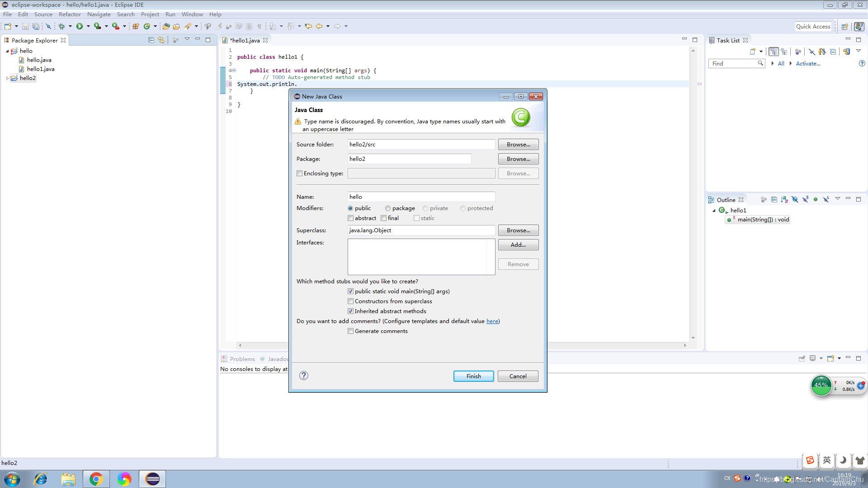Open a new wizard via the New toolbar icon

(x=8, y=26)
